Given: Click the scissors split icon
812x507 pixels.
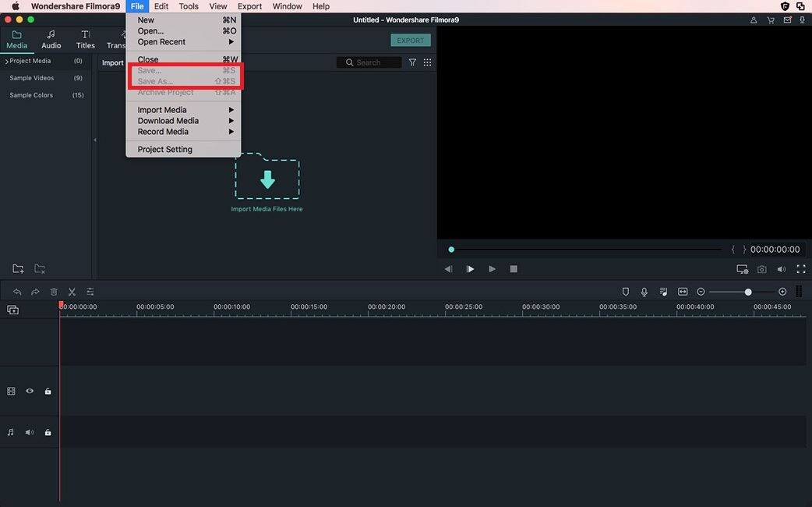Looking at the screenshot, I should click(72, 292).
